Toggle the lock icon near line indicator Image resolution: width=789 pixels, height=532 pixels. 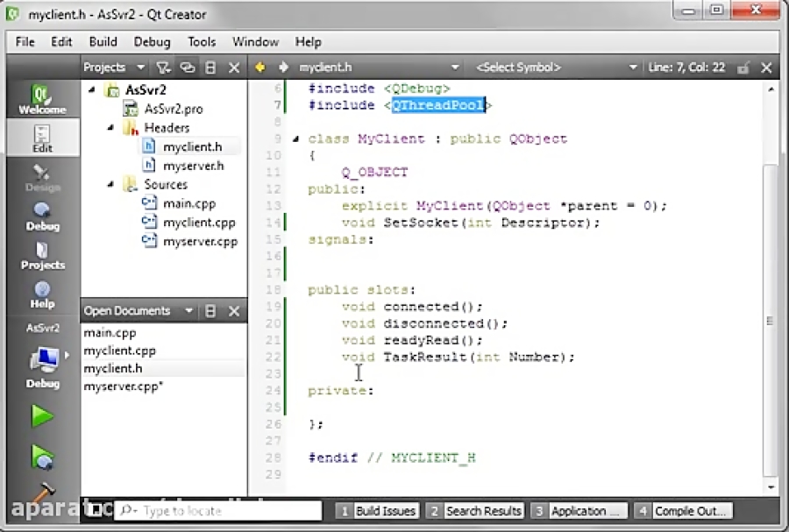coord(743,67)
